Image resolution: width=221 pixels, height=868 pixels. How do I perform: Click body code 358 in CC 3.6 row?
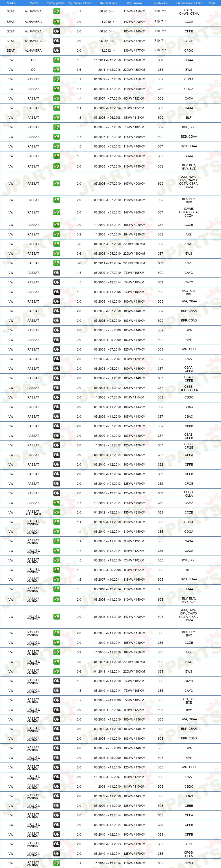pyautogui.click(x=161, y=70)
